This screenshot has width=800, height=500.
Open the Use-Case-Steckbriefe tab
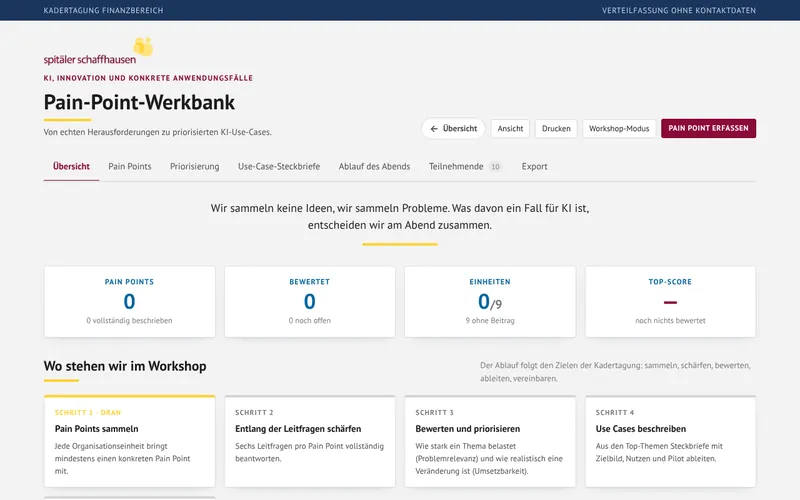(x=279, y=166)
